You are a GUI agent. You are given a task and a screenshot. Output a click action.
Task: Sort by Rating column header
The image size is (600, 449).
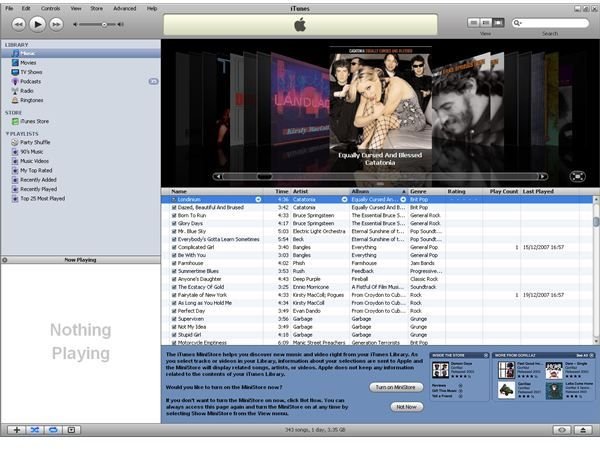point(464,191)
